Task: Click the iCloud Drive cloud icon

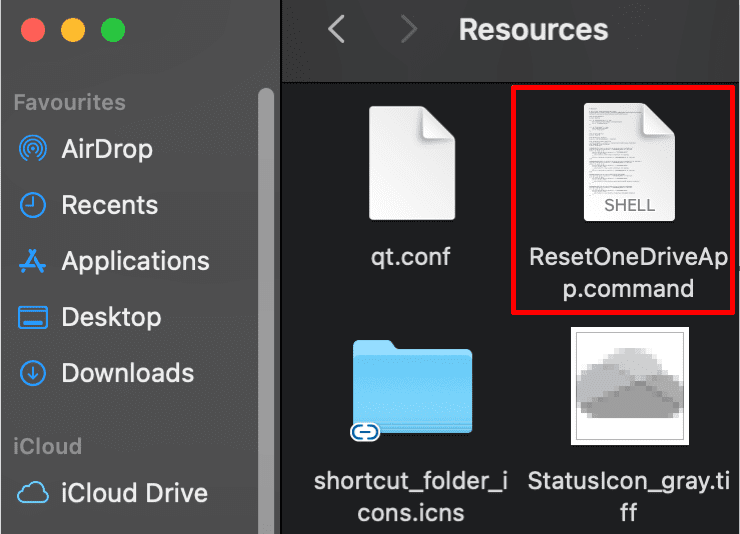Action: pos(33,493)
